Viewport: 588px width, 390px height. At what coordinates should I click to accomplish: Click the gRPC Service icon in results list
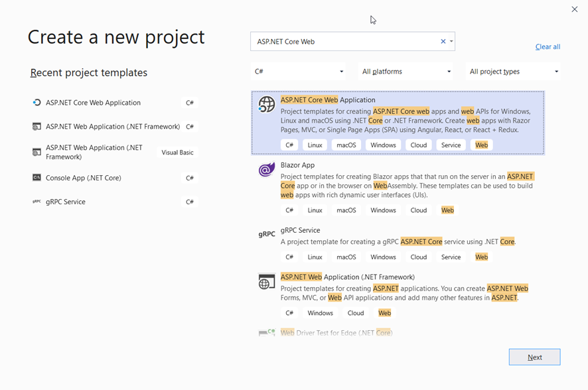point(267,234)
